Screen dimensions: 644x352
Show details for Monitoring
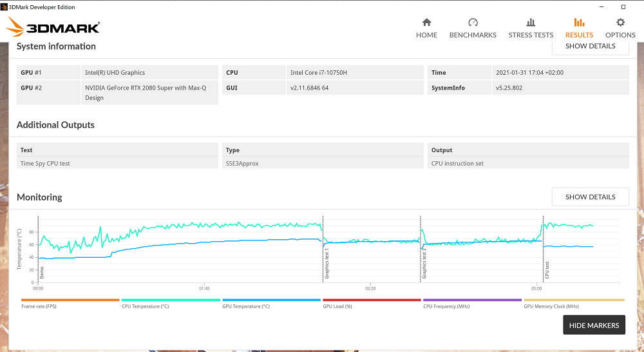[x=590, y=197]
